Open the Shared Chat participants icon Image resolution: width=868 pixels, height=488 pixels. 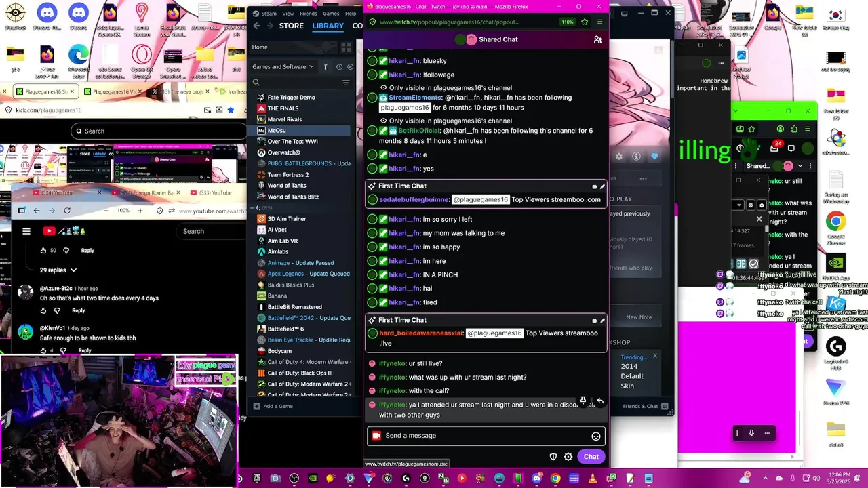click(x=597, y=40)
